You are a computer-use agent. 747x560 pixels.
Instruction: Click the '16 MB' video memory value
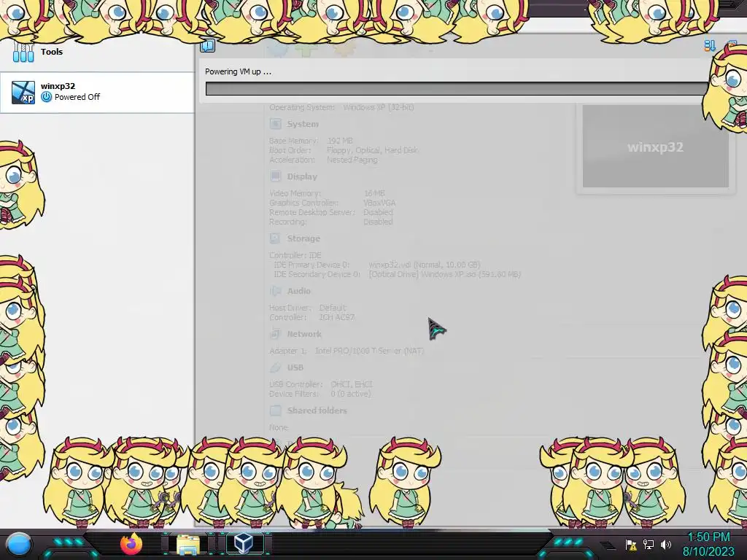374,193
